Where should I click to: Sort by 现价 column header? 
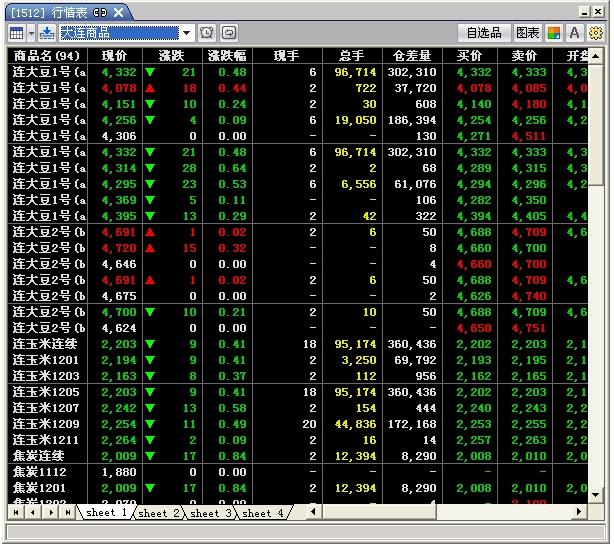tap(114, 55)
